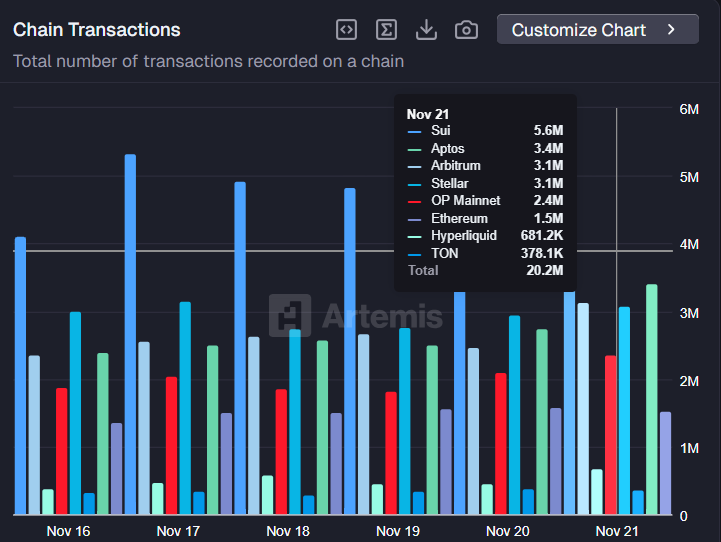Click the chart subtitle description text
The width and height of the screenshot is (721, 542).
click(x=208, y=61)
